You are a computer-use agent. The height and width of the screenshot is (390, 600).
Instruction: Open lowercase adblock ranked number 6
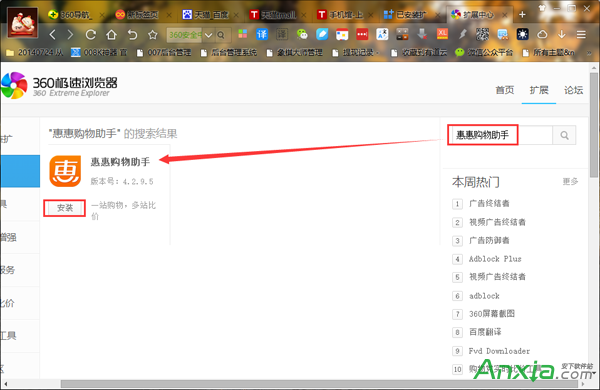coord(484,296)
